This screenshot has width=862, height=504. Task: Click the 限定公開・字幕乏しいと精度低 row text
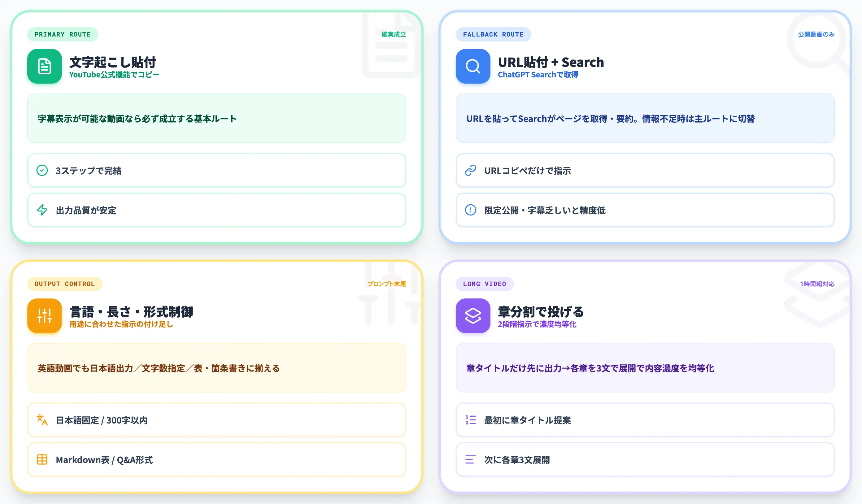(x=545, y=210)
